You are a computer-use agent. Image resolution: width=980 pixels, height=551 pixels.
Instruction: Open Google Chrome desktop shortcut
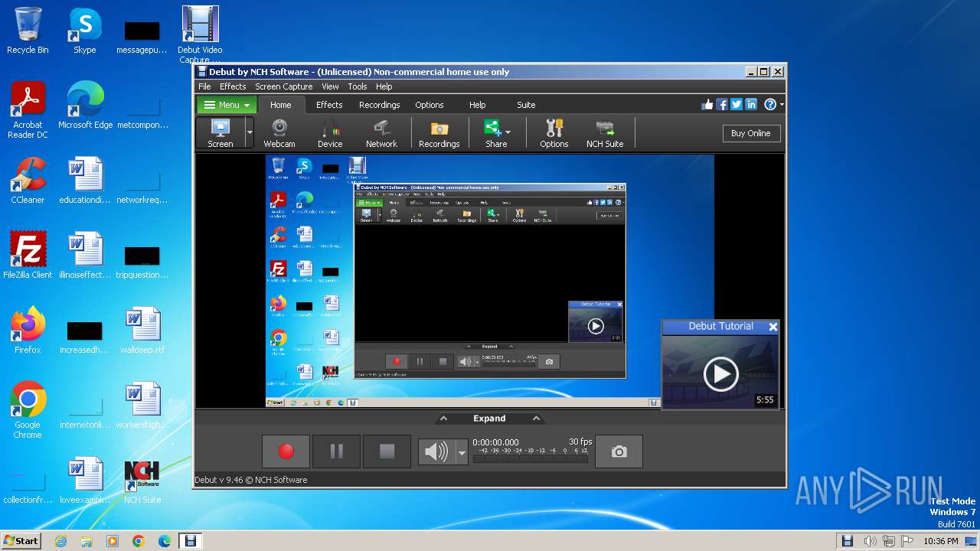[28, 411]
